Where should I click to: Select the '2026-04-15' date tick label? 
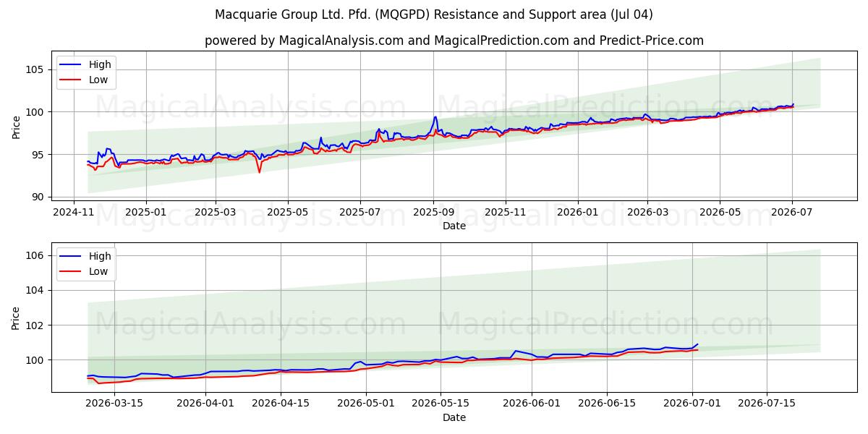pyautogui.click(x=280, y=404)
